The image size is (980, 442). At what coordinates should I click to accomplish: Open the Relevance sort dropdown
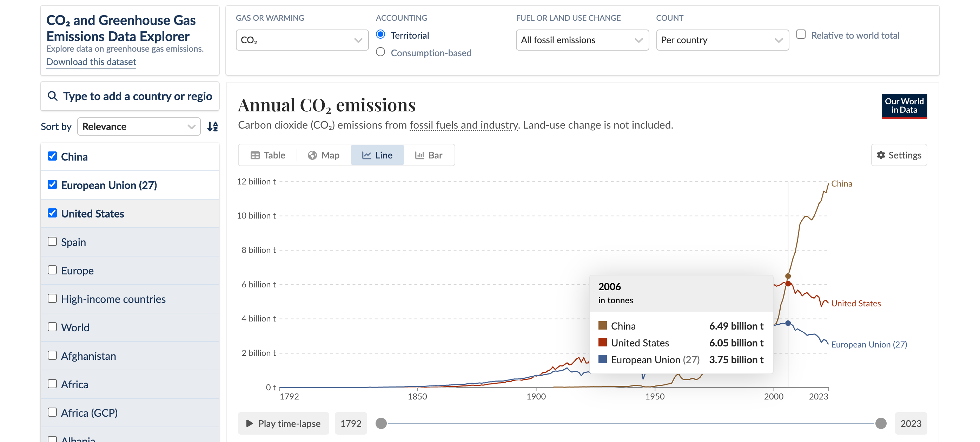[139, 126]
